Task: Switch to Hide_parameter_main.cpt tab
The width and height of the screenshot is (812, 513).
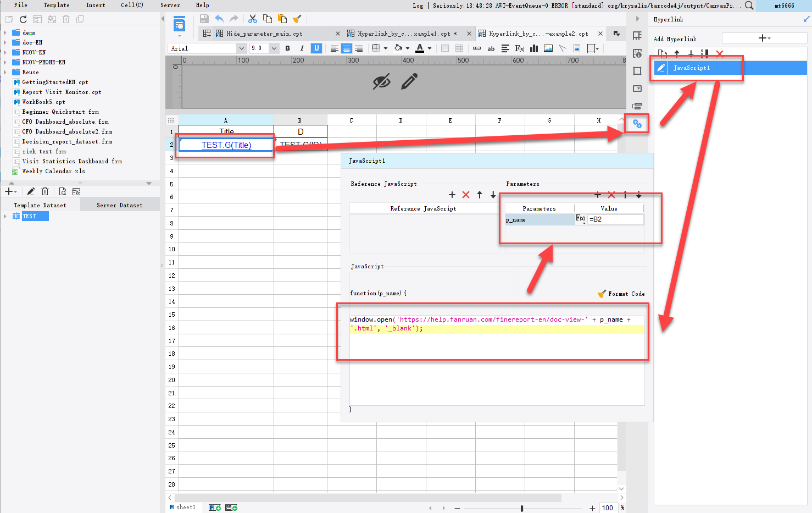Action: pyautogui.click(x=265, y=34)
